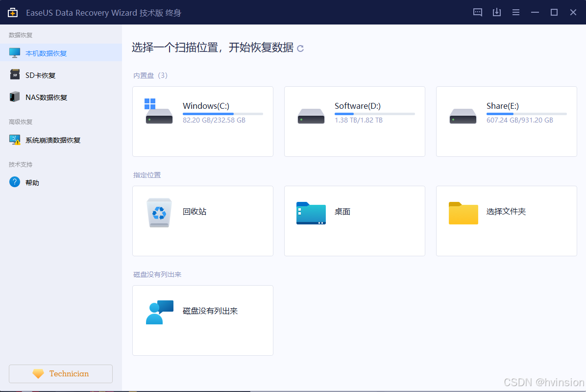This screenshot has height=392, width=586.
Task: Choose the 选择文件夹 label
Action: pyautogui.click(x=506, y=212)
